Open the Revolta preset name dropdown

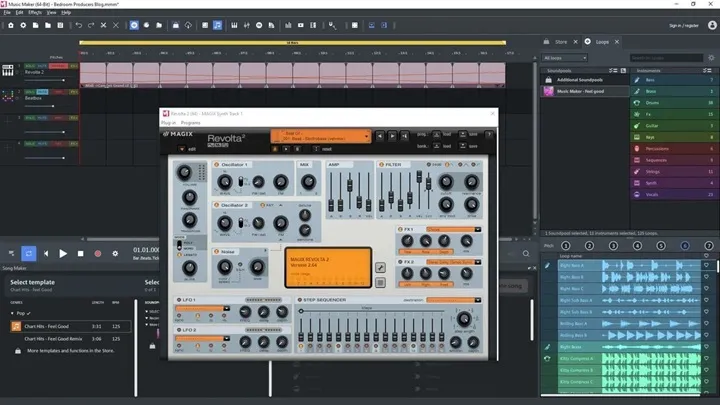(320, 135)
